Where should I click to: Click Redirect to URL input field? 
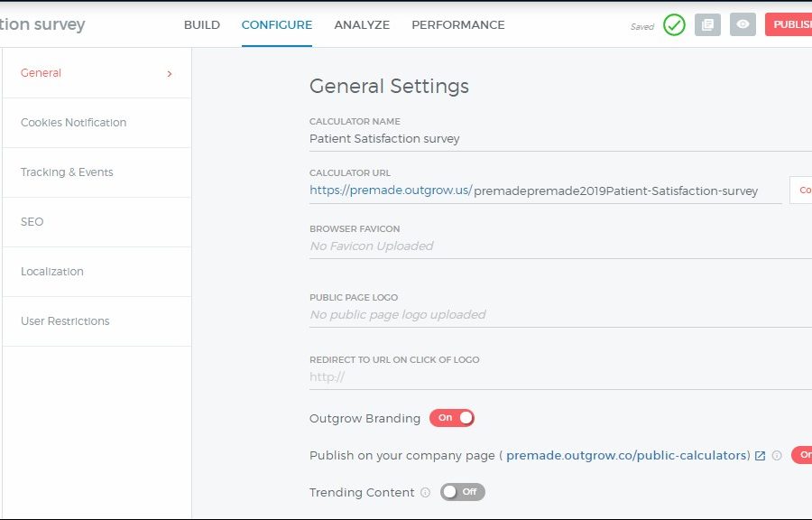[x=559, y=376]
